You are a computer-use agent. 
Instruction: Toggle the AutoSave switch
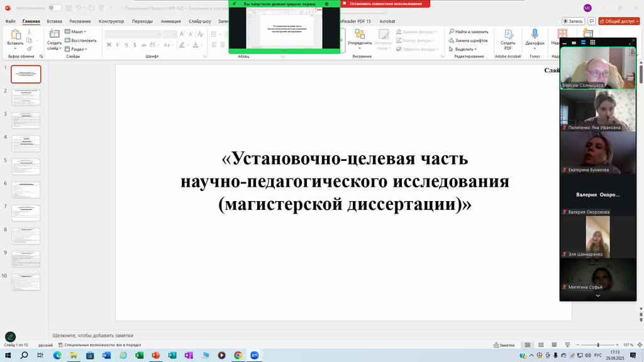pyautogui.click(x=55, y=8)
